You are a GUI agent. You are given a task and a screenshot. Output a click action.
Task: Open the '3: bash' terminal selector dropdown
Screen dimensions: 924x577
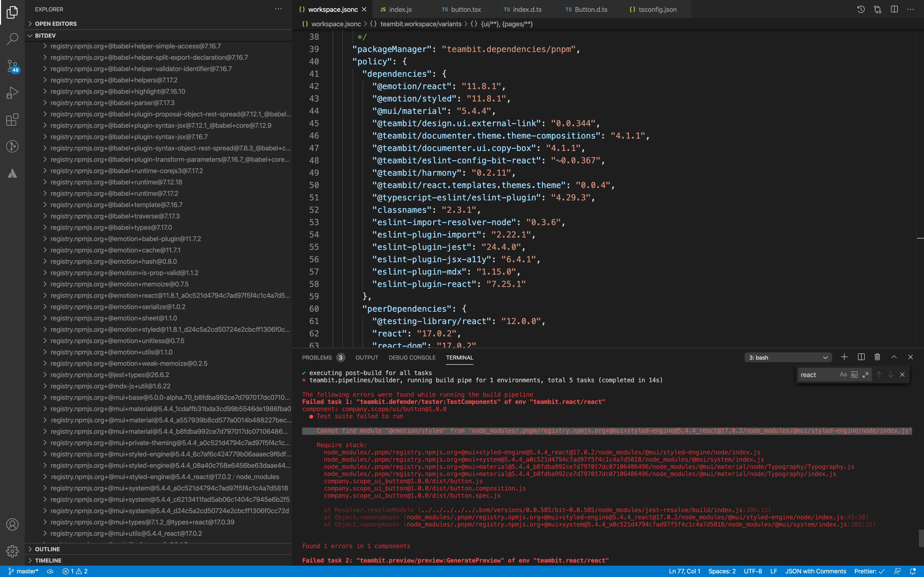788,357
